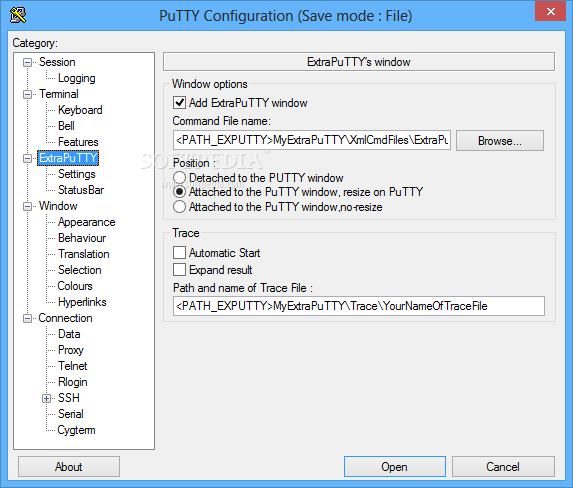Open the Selection category
Viewport: 573px width, 488px height.
coord(80,270)
